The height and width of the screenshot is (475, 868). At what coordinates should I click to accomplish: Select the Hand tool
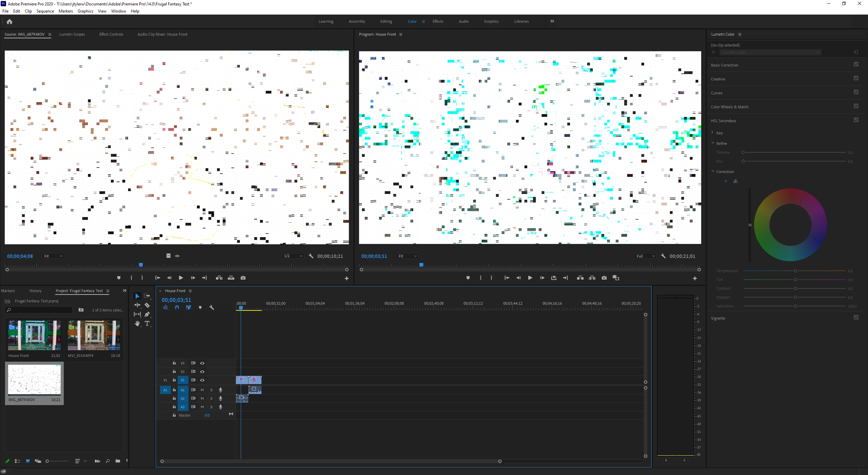point(137,324)
